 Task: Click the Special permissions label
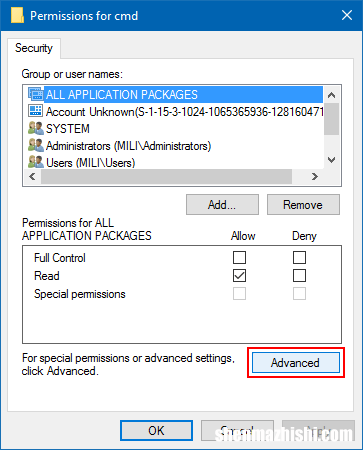pos(80,294)
